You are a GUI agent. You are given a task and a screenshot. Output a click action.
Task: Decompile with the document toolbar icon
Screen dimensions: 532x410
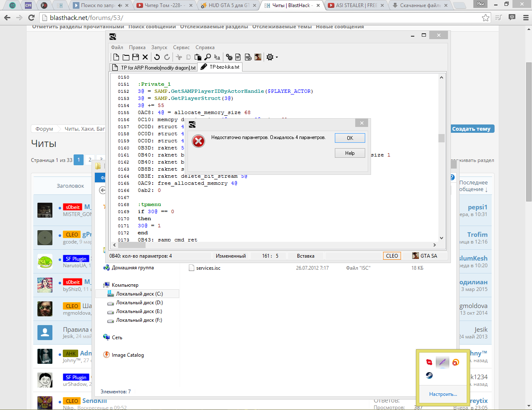238,57
